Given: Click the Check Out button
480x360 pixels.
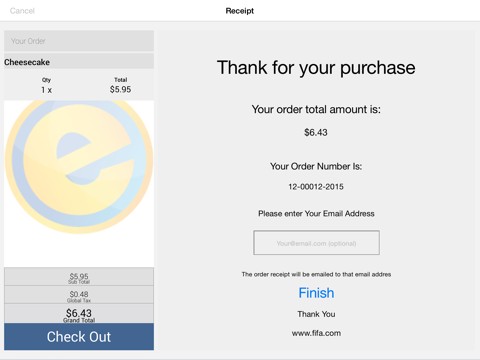Looking at the screenshot, I should click(x=79, y=337).
